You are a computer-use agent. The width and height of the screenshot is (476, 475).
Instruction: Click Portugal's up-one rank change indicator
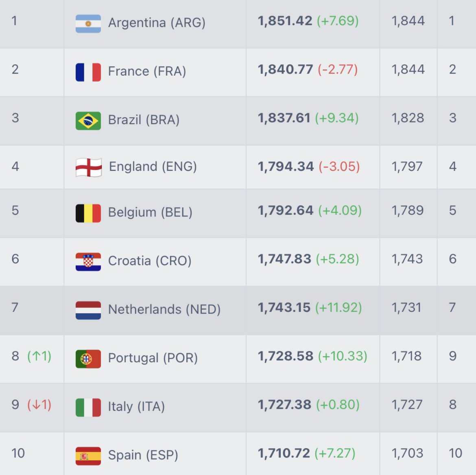39,356
